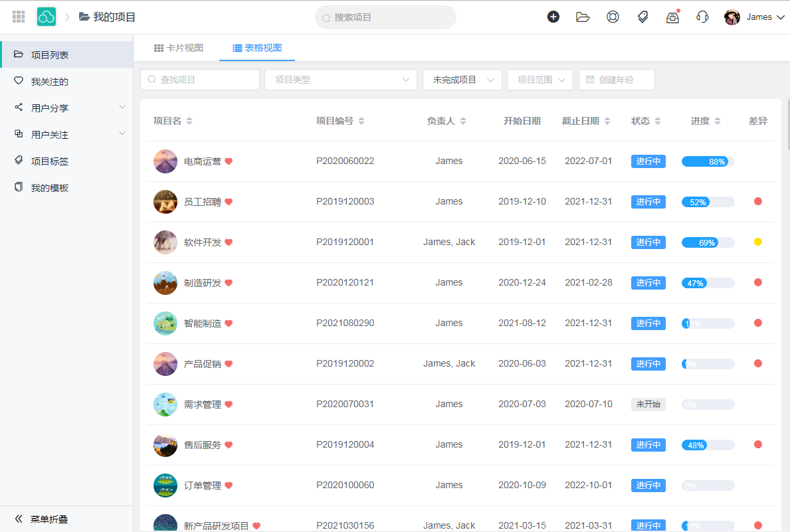Toggle the favorite heart on 软件开发
790x532 pixels.
click(229, 242)
